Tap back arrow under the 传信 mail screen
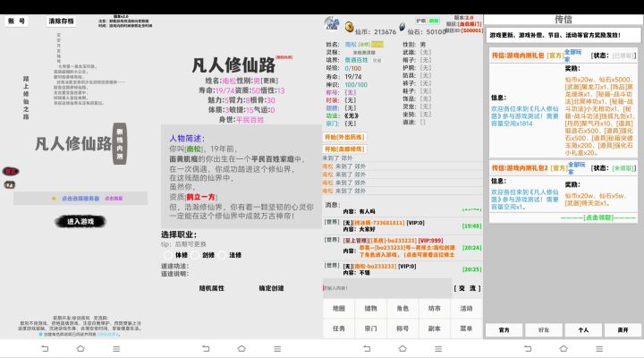This screenshot has width=644, height=358. coord(528,348)
